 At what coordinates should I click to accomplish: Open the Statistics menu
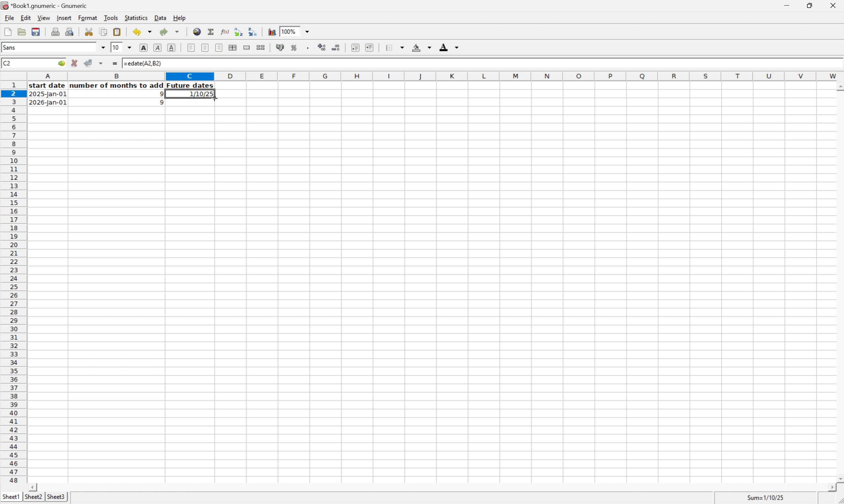[136, 18]
